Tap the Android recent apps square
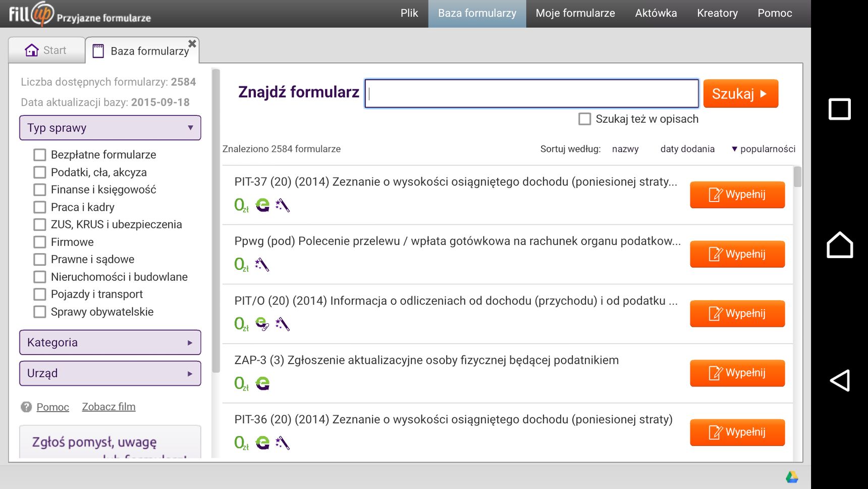 [840, 109]
